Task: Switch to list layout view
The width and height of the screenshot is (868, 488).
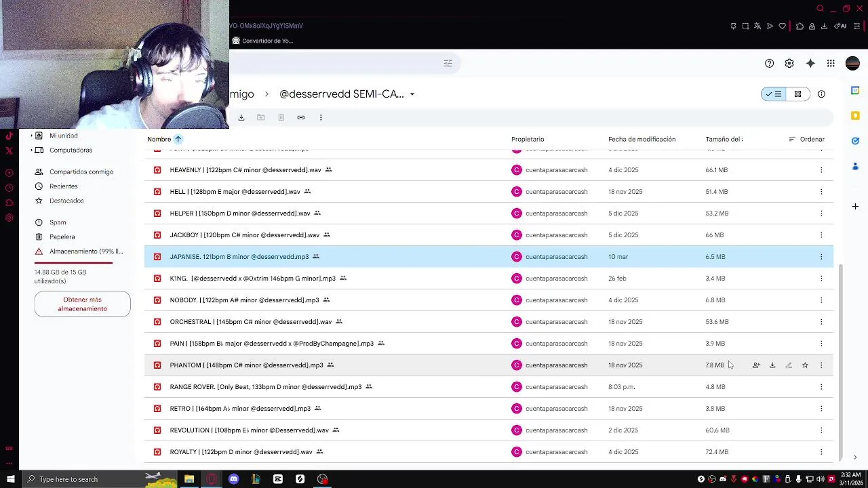Action: (774, 94)
